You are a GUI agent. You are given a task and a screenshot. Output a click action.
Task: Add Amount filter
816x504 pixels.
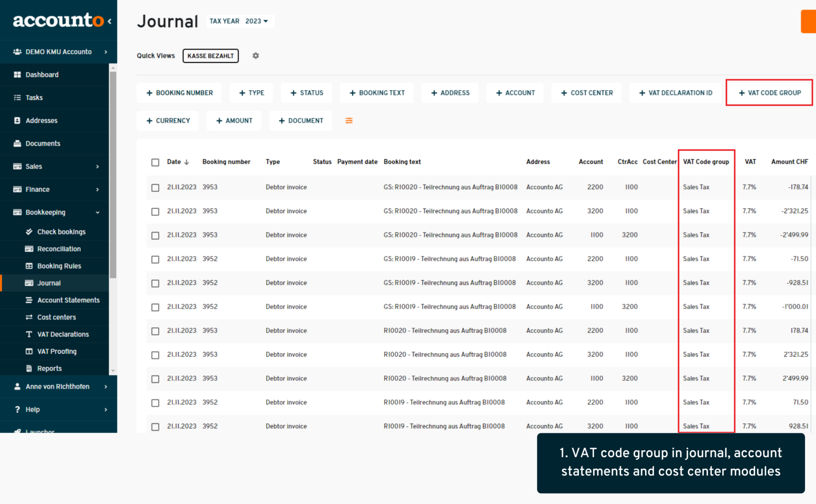[x=234, y=121]
